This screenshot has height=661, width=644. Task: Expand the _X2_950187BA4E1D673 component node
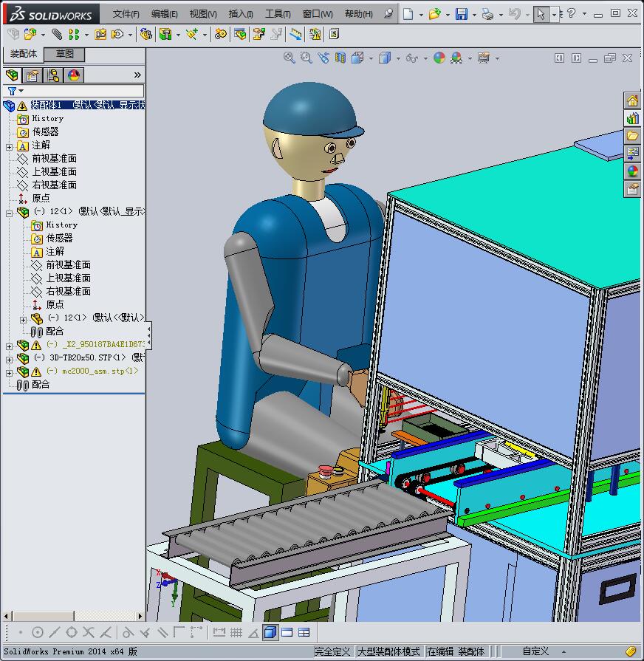10,346
